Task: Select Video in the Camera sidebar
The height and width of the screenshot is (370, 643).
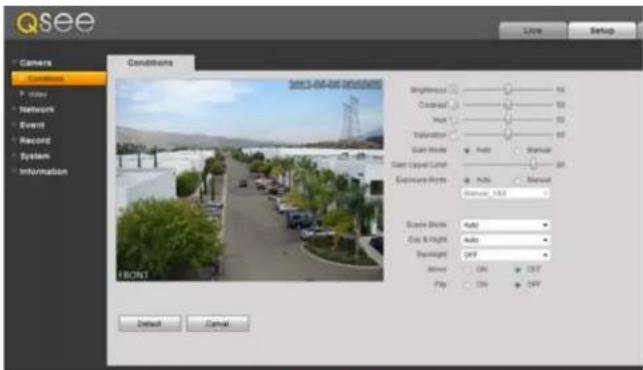Action: (38, 94)
